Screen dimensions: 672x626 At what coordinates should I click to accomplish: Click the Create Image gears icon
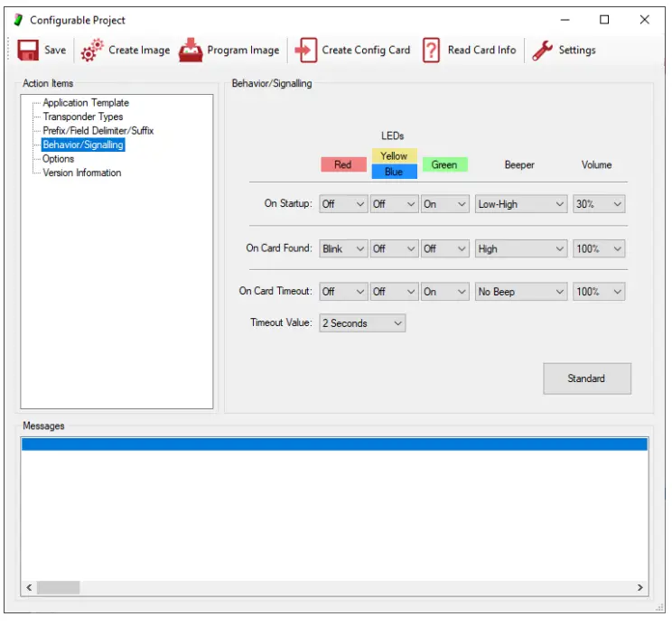point(92,51)
